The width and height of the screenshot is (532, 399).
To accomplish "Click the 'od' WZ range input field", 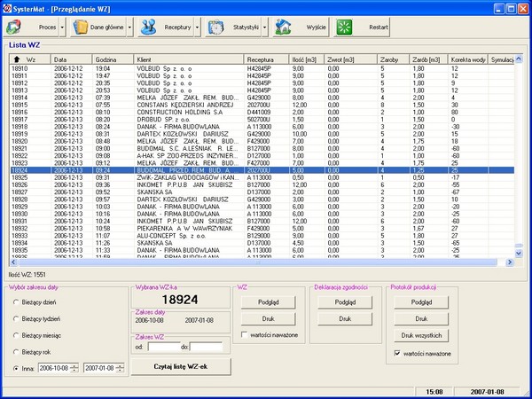I will (164, 347).
